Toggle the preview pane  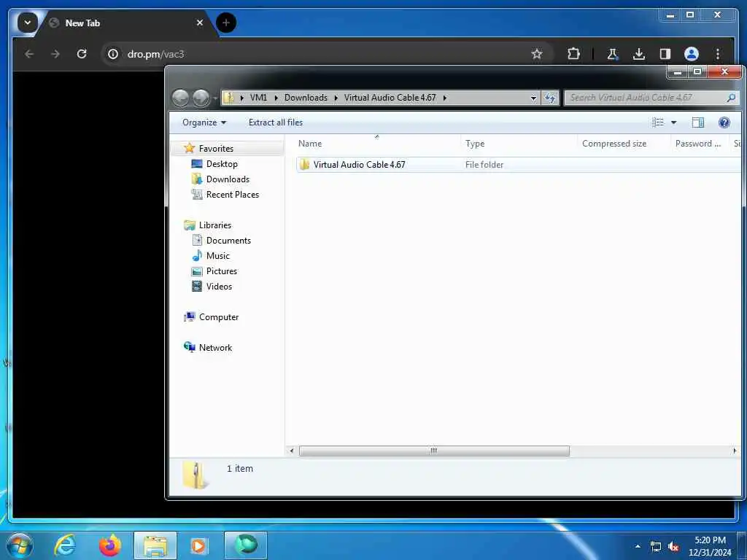[698, 122]
